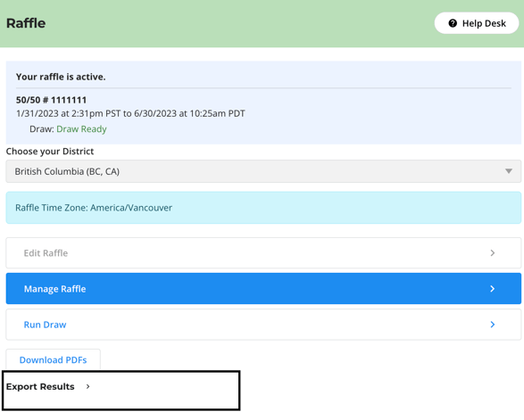This screenshot has width=524, height=420.
Task: Open the Edit Raffle row
Action: (263, 252)
